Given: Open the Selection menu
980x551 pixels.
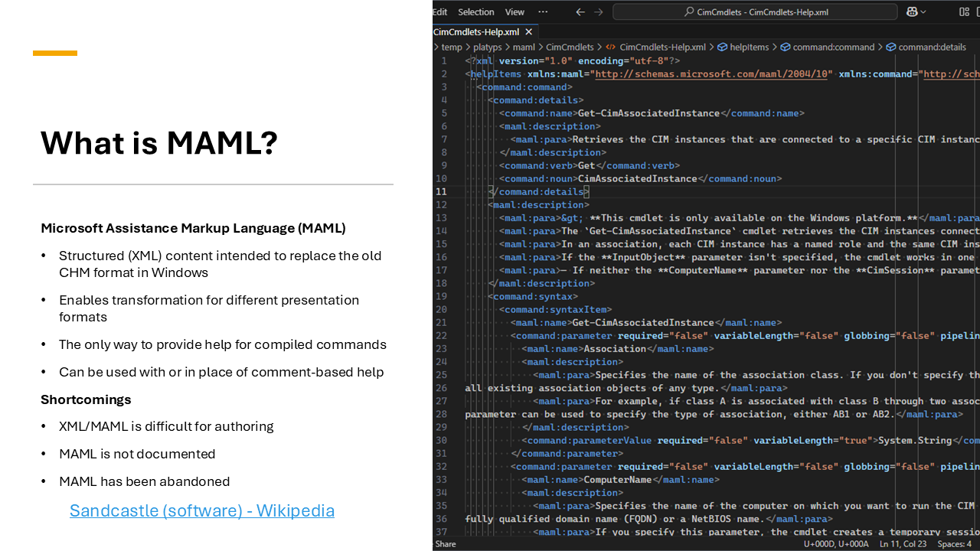Looking at the screenshot, I should (x=475, y=11).
